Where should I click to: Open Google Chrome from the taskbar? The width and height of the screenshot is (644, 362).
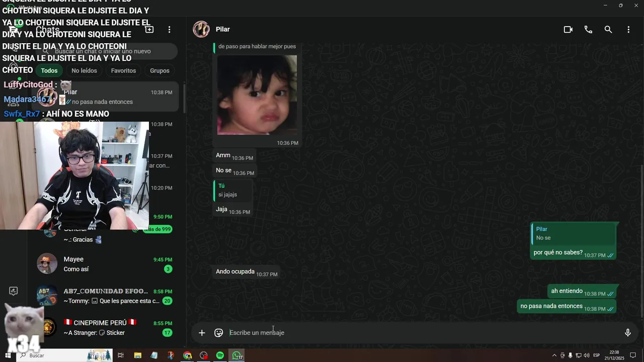(187, 355)
